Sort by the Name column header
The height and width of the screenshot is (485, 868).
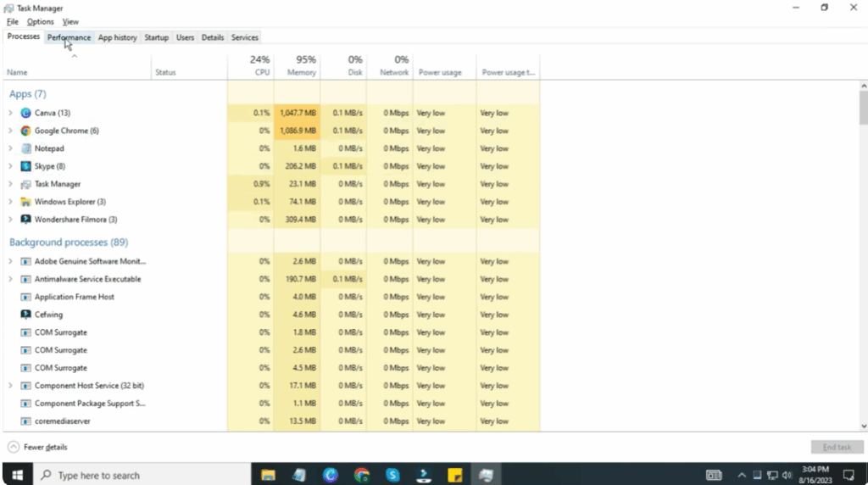(x=77, y=65)
